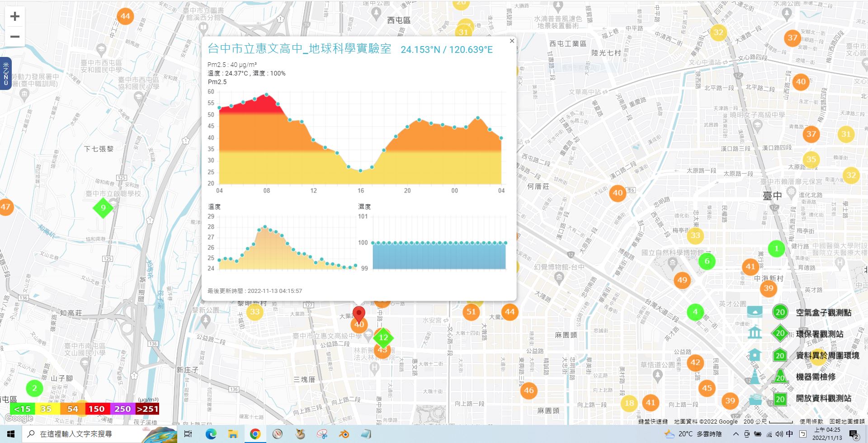The width and height of the screenshot is (868, 443).
Task: Open 鍵盤快速鍵 keyboard shortcuts link
Action: pos(653,421)
